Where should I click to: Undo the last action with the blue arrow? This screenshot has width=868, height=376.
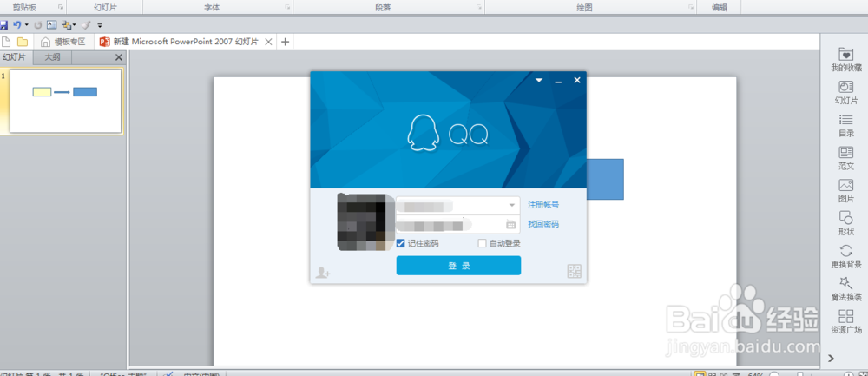17,25
